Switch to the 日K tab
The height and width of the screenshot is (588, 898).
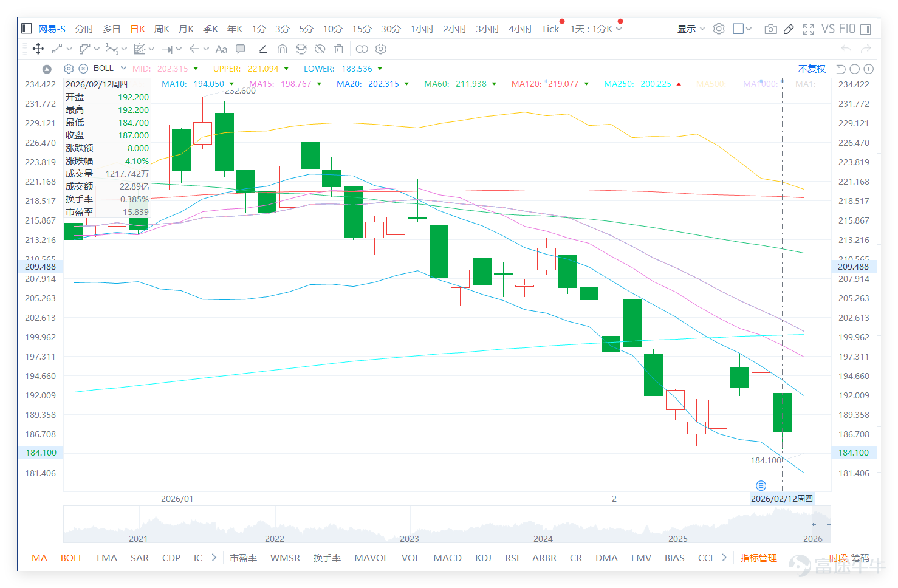pyautogui.click(x=138, y=29)
